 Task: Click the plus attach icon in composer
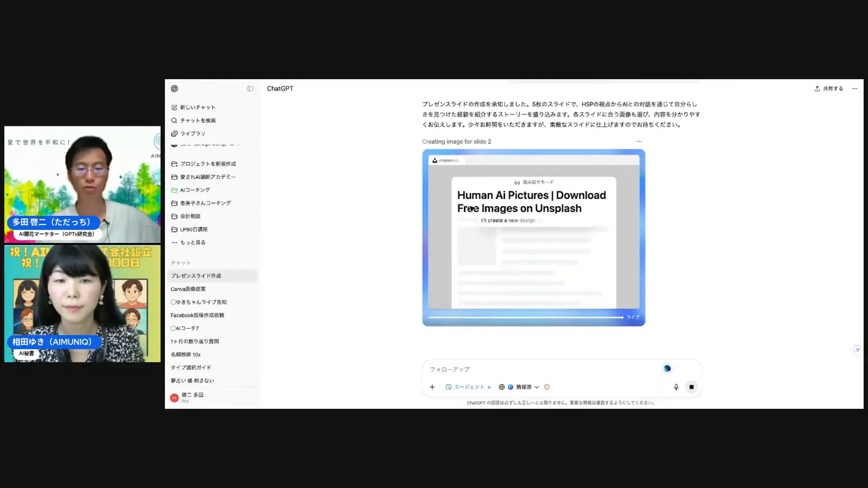(x=432, y=387)
